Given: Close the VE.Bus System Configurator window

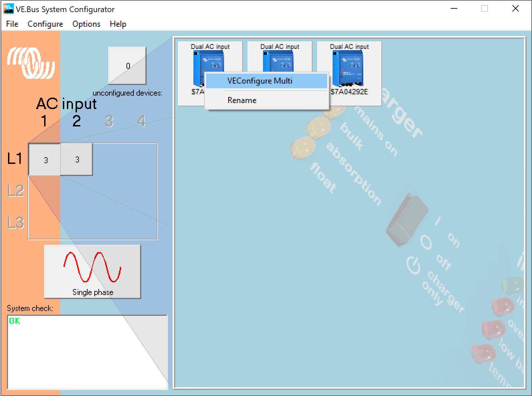Looking at the screenshot, I should point(515,9).
